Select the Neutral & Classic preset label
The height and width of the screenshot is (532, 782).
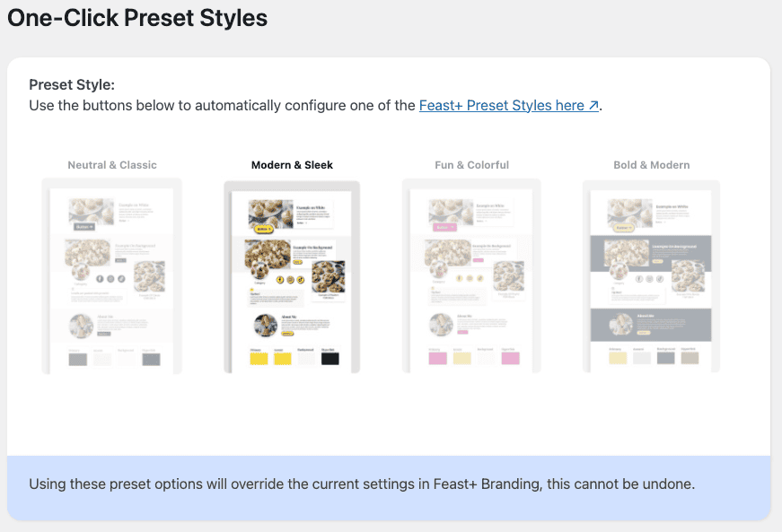(x=112, y=165)
